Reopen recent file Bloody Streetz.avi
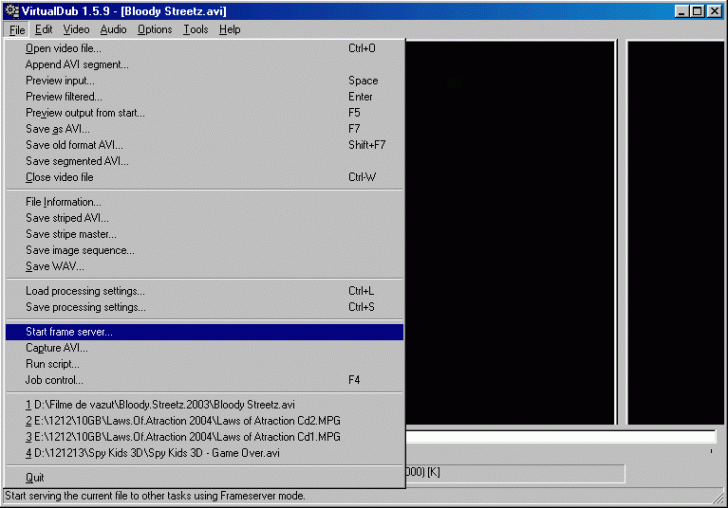The width and height of the screenshot is (728, 508). tap(160, 405)
